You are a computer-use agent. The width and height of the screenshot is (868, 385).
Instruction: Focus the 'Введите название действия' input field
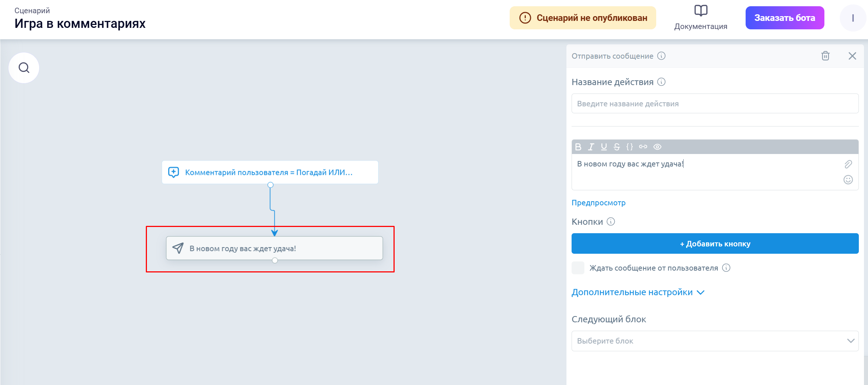tap(714, 104)
